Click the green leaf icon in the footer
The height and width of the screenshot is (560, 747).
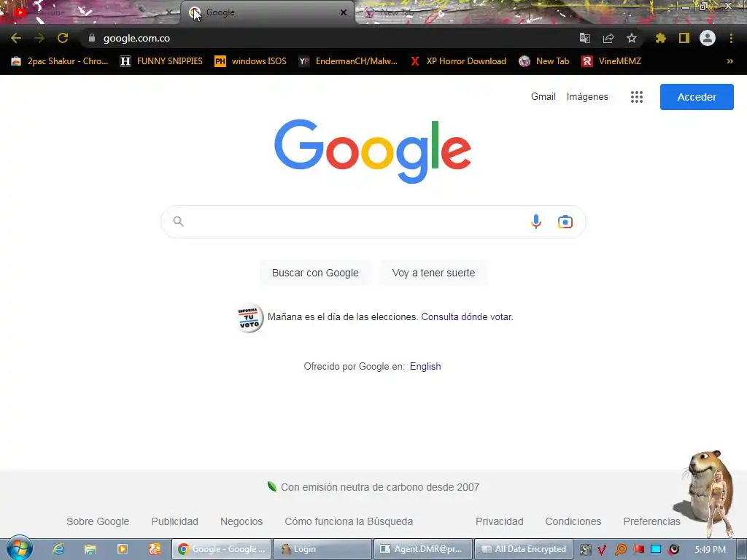[272, 486]
